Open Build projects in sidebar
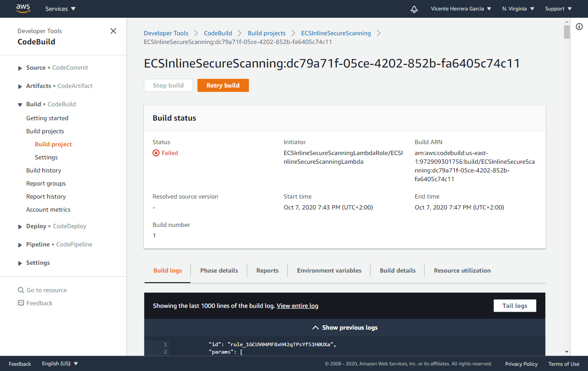This screenshot has width=588, height=371. click(45, 131)
